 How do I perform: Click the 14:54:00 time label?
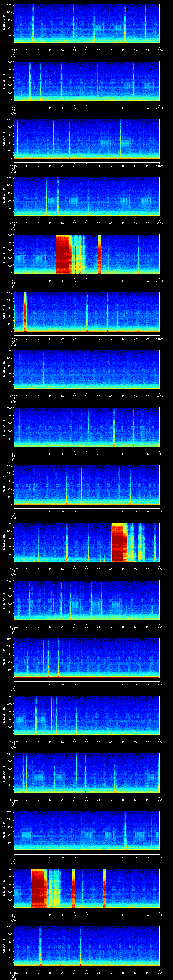[14, 166]
